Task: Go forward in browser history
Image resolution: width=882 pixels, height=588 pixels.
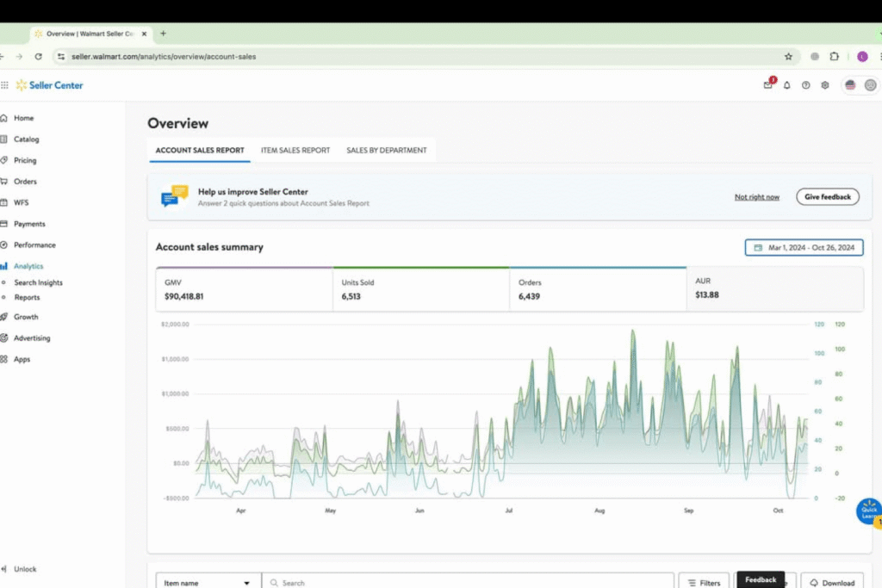Action: (19, 56)
